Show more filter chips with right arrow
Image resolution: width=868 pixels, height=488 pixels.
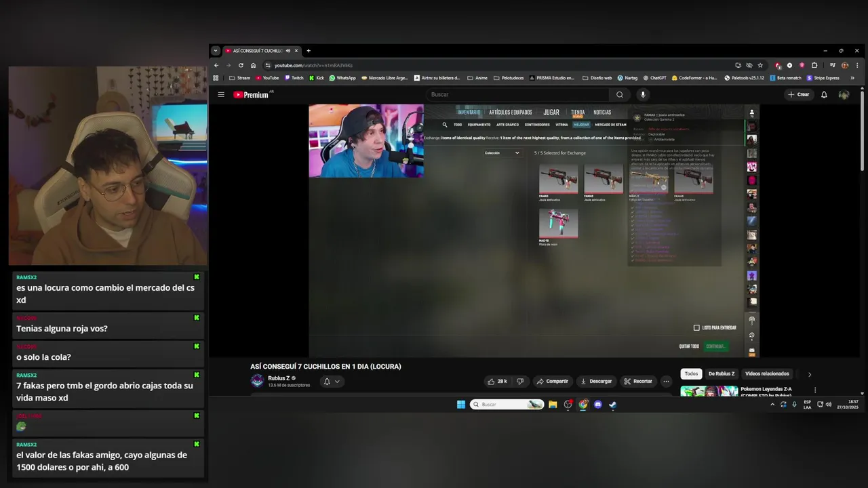(x=809, y=374)
